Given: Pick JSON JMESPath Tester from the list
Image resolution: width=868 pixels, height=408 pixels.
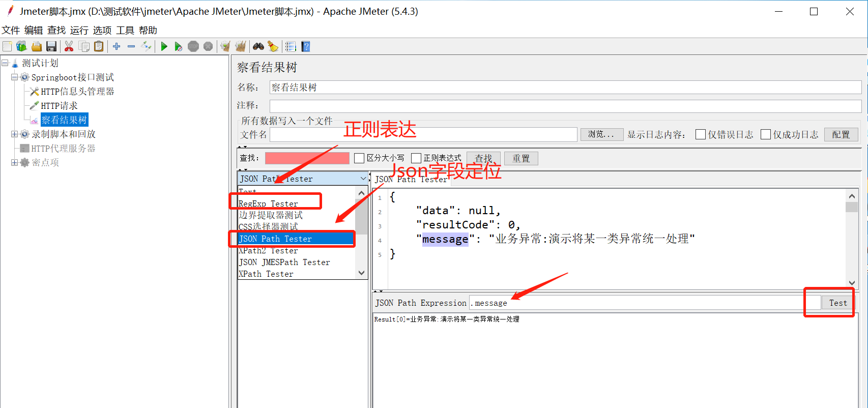Looking at the screenshot, I should pos(284,262).
